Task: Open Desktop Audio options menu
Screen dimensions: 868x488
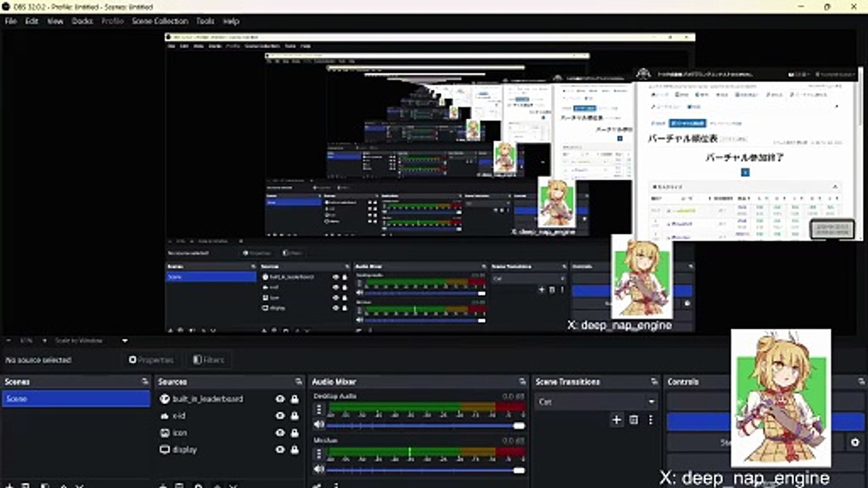Action: 319,410
